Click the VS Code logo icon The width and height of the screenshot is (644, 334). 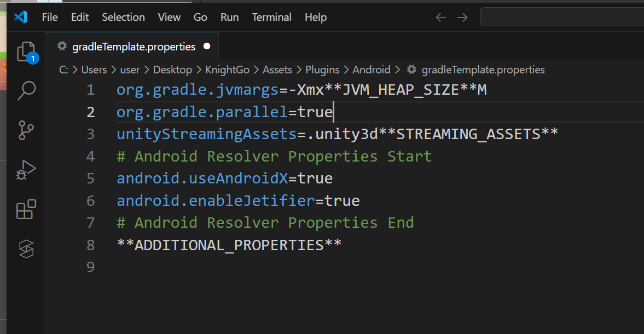coord(21,17)
